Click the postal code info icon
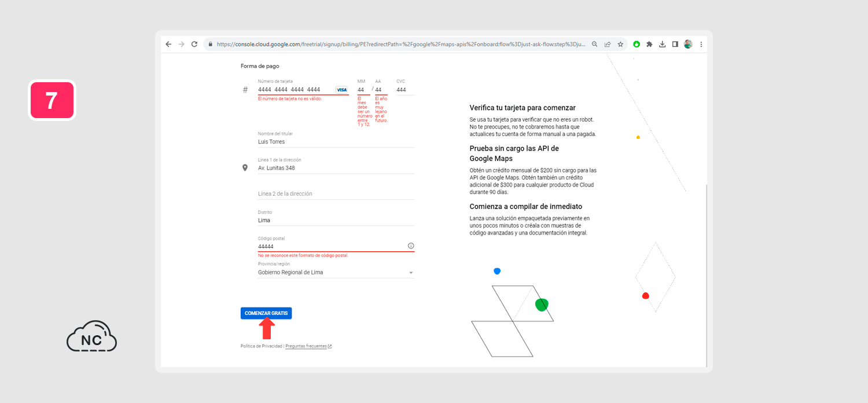This screenshot has height=403, width=868. pyautogui.click(x=411, y=246)
